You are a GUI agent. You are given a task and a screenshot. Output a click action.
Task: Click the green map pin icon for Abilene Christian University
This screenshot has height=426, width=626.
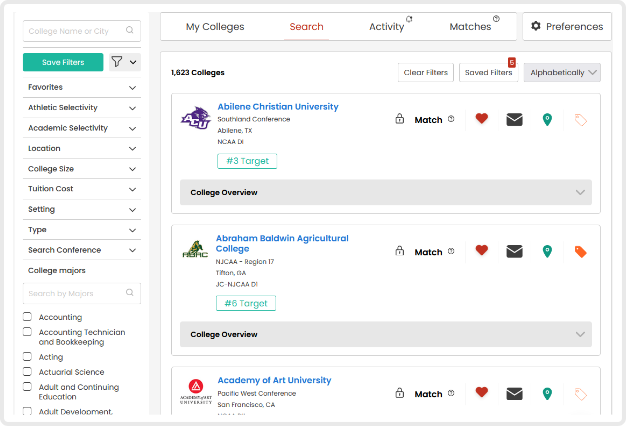547,119
